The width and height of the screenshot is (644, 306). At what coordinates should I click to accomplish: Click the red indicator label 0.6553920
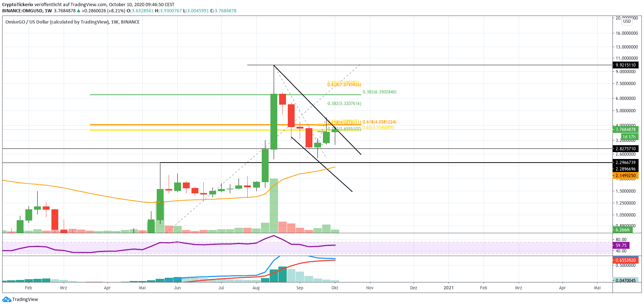click(x=625, y=260)
